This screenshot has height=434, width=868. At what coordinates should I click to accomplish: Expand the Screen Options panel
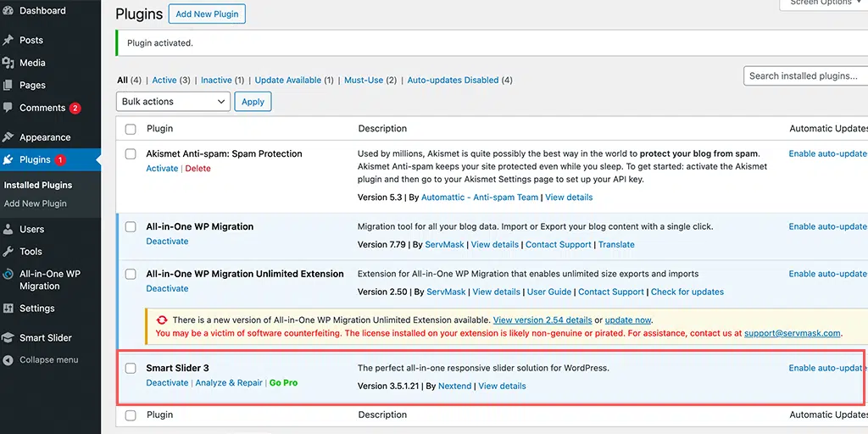click(x=824, y=3)
